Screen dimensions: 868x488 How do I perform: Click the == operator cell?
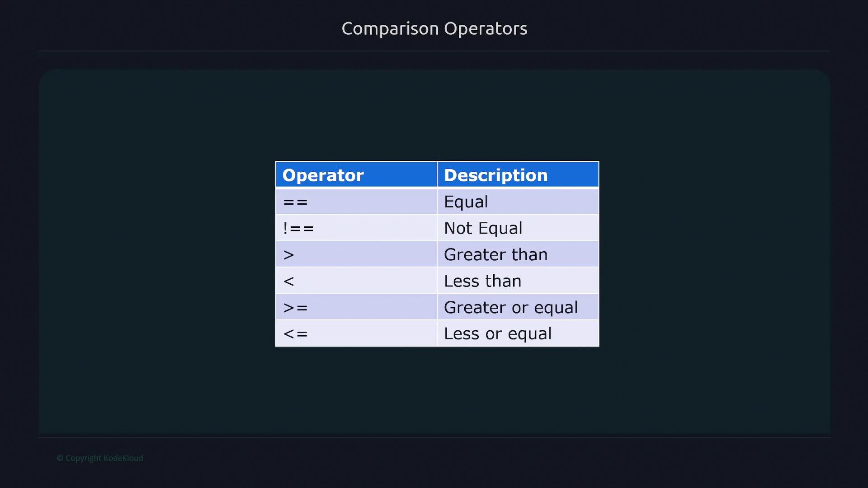click(x=295, y=202)
